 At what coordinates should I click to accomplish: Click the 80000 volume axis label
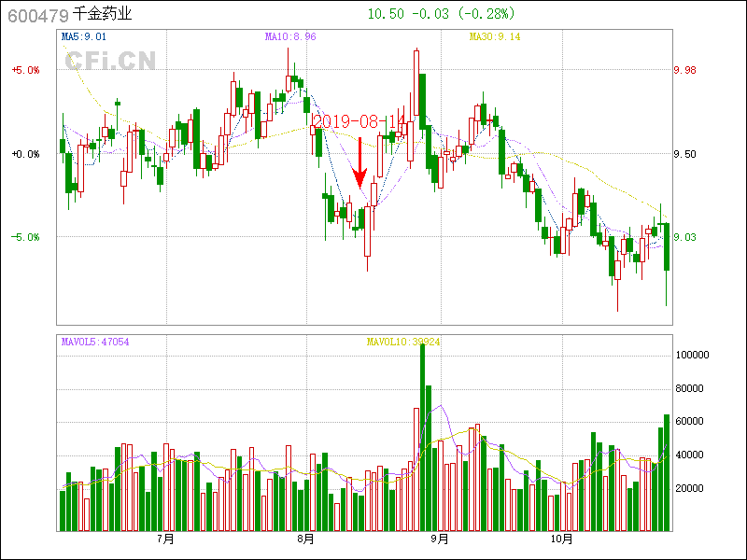689,388
